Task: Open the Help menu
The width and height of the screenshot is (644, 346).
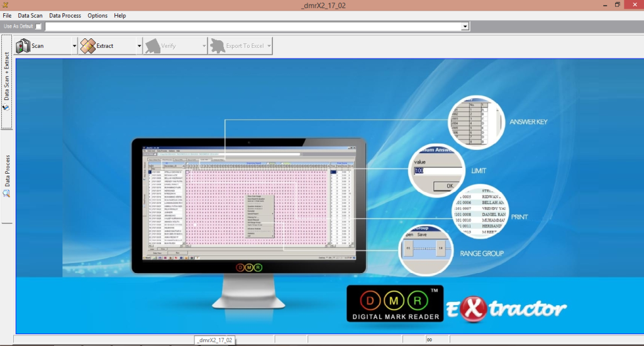Action: 120,16
